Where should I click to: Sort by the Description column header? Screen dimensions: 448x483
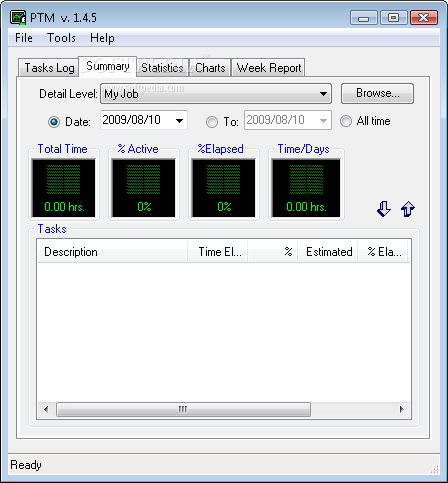[x=112, y=252]
